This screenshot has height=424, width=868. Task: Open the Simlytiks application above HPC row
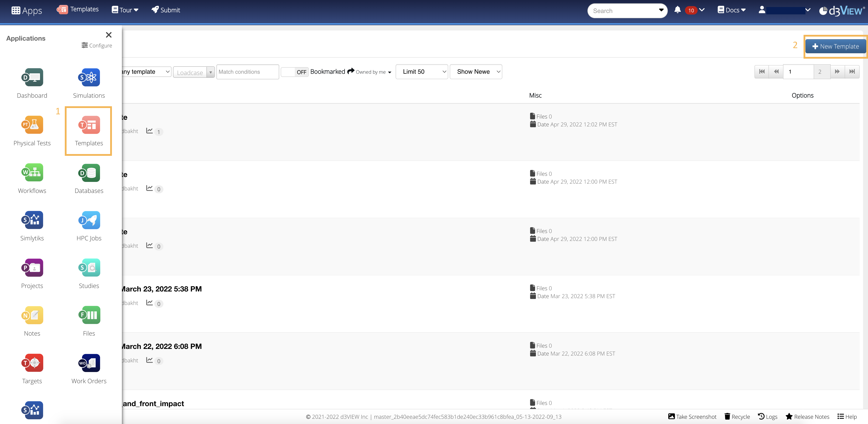pyautogui.click(x=32, y=226)
